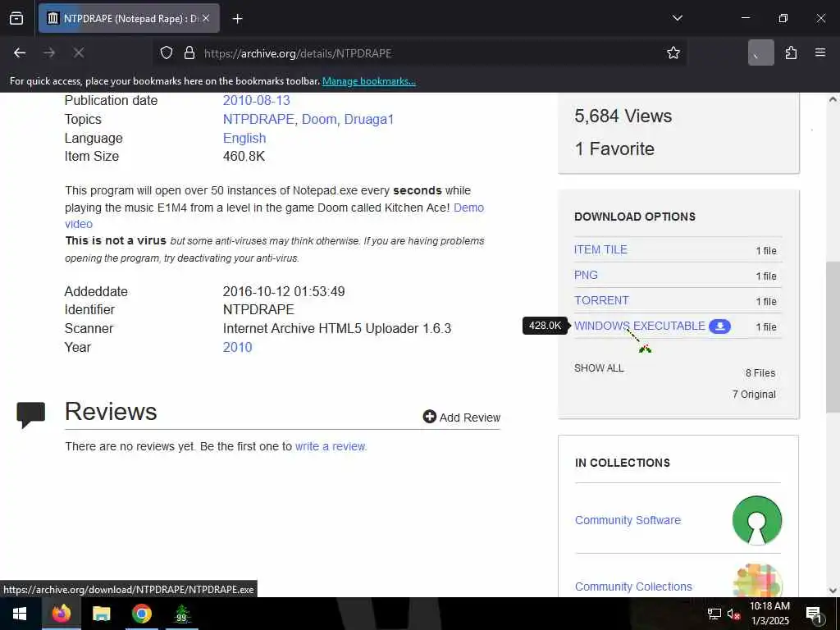Click the 5,684 Views text
Viewport: 840px width, 630px height.
623,116
